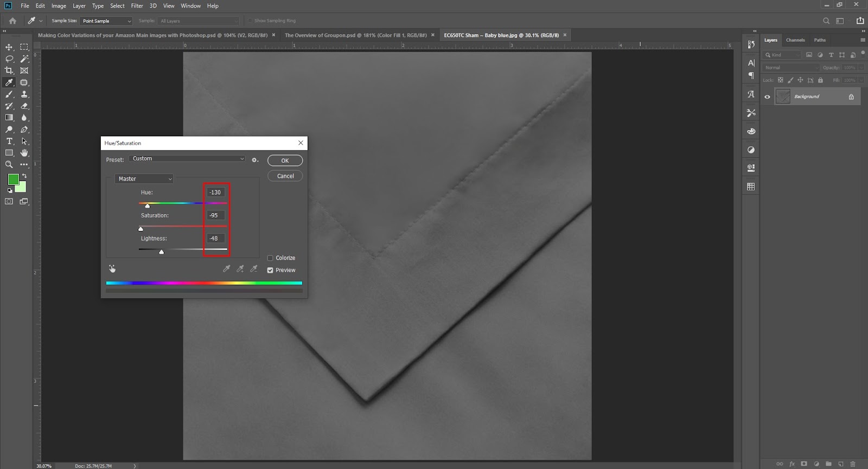Select the Gradient tool

[9, 118]
